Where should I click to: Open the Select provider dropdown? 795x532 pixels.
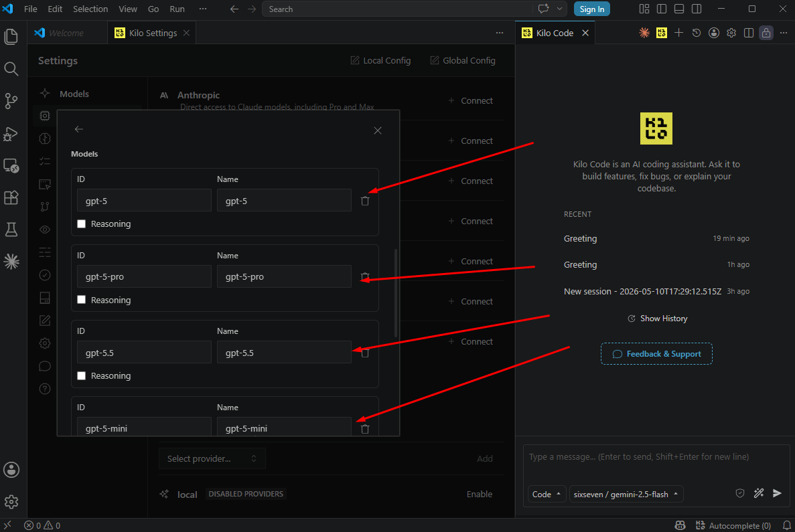click(x=212, y=458)
